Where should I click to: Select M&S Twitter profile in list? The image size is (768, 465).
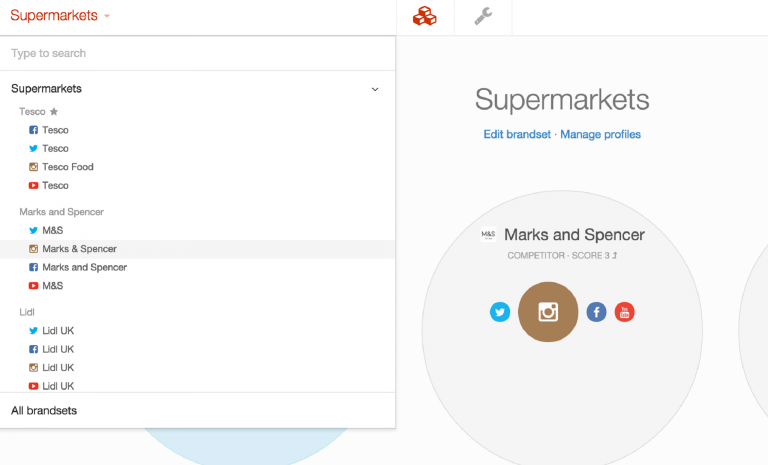[52, 230]
